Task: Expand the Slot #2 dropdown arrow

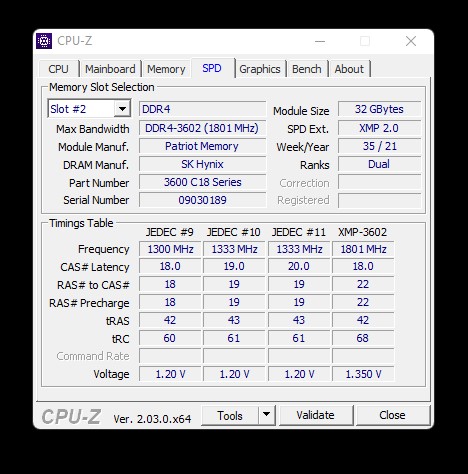Action: [x=122, y=109]
